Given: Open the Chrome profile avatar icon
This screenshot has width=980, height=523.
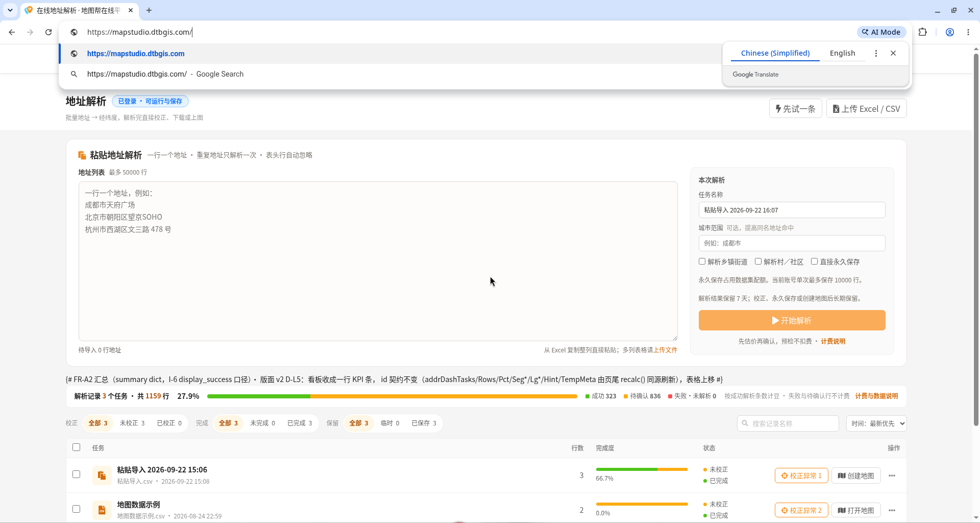Looking at the screenshot, I should click(x=950, y=32).
